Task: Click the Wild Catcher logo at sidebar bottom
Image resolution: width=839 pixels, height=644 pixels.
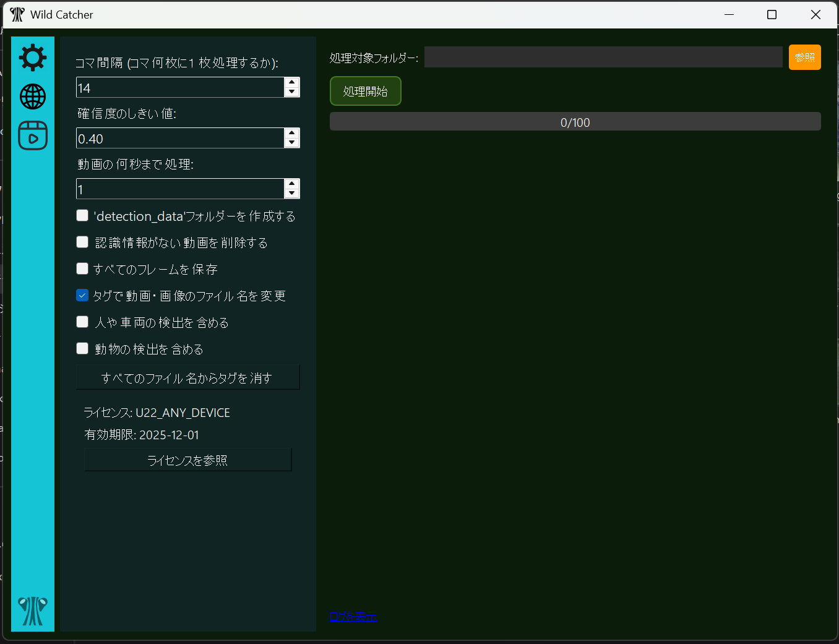Action: coord(33,611)
